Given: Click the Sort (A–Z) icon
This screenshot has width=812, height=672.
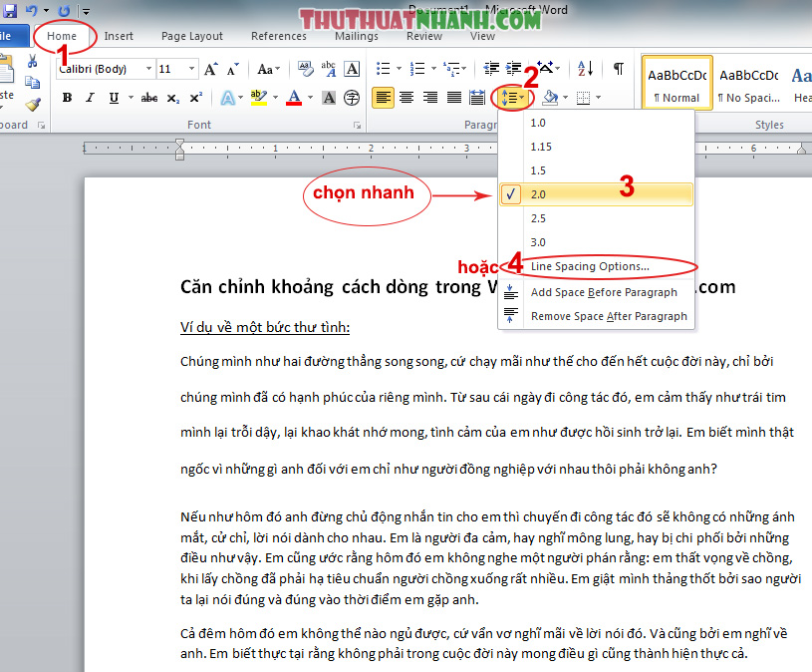Looking at the screenshot, I should click(585, 69).
